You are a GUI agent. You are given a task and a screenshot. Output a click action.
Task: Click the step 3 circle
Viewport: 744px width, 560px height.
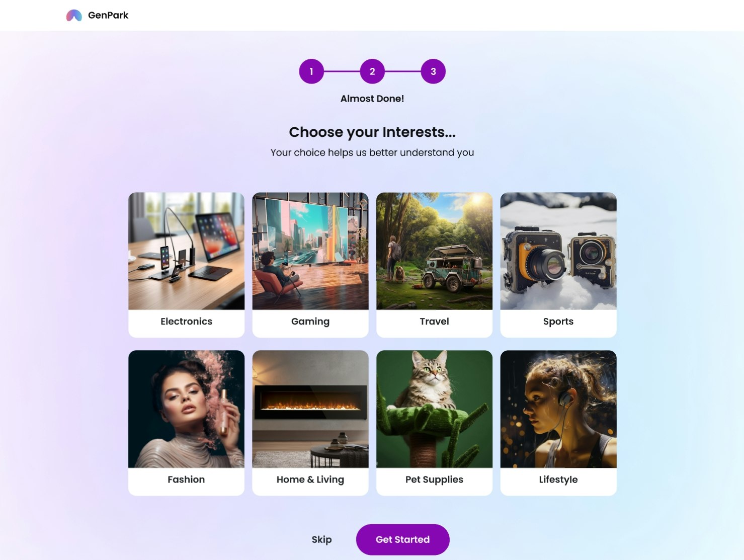coord(433,71)
